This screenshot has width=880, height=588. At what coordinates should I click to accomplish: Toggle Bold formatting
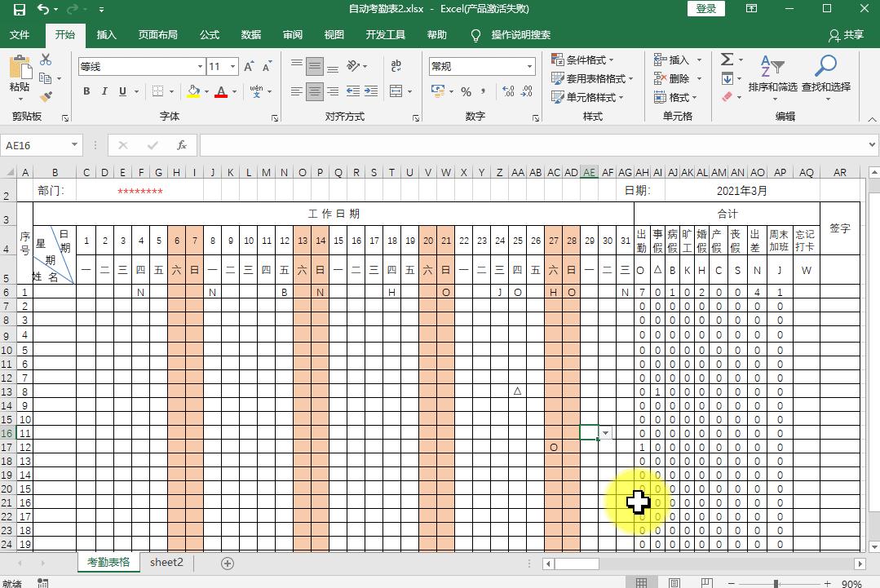point(86,91)
